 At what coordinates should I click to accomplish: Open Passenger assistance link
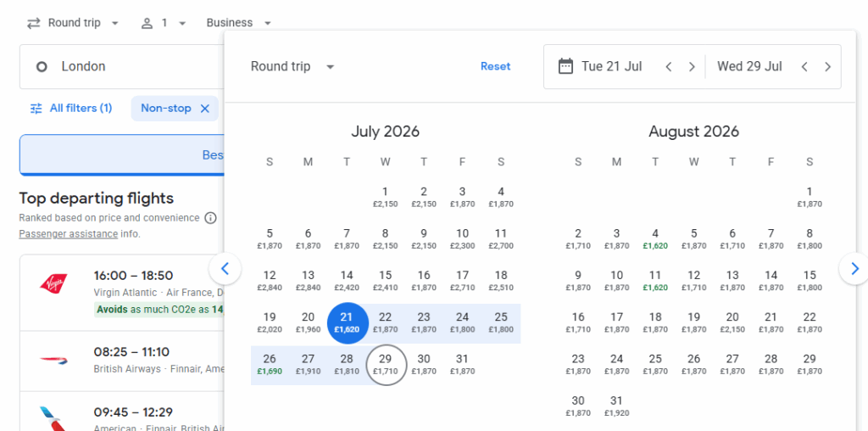[66, 233]
